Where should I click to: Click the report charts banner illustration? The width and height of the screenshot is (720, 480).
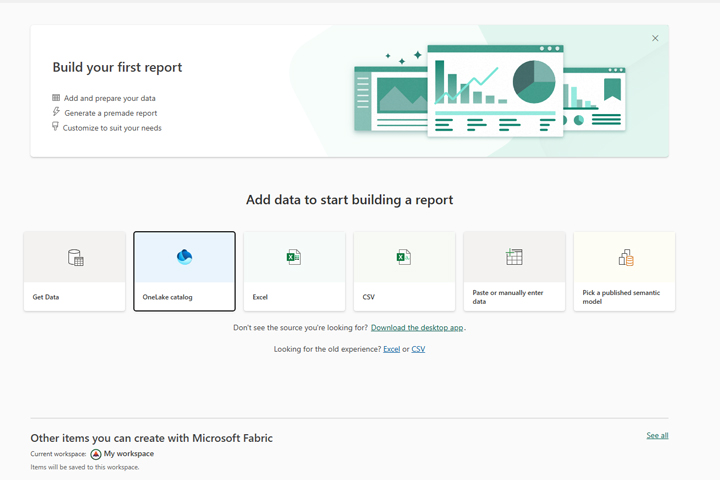point(490,90)
